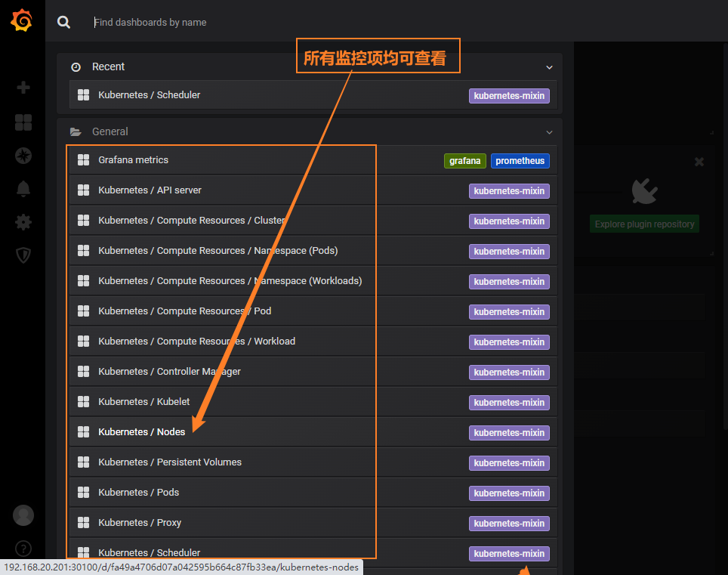The width and height of the screenshot is (728, 575).
Task: Open Grafana metrics dashboard
Action: [133, 160]
